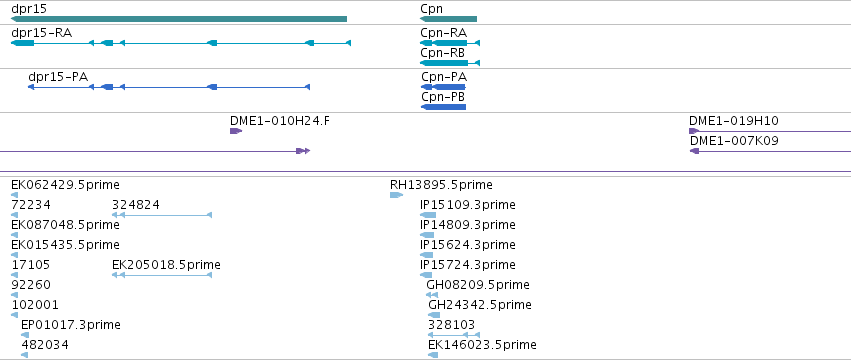
Task: Select the Cpn-RB transcript glyph
Action: click(x=450, y=63)
